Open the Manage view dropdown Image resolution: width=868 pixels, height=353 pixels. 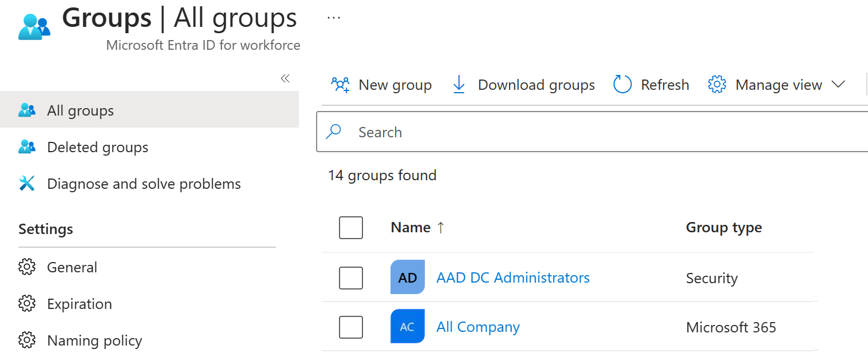tap(839, 84)
